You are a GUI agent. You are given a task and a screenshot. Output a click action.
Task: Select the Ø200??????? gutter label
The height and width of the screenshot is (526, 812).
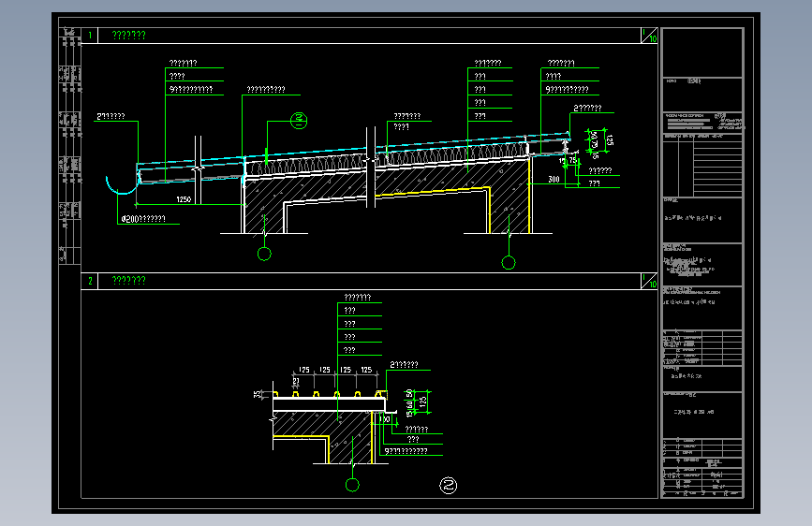tap(143, 219)
